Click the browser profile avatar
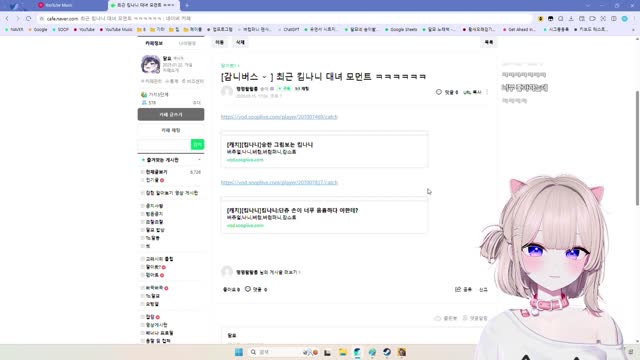640x360 pixels. pyautogui.click(x=624, y=19)
